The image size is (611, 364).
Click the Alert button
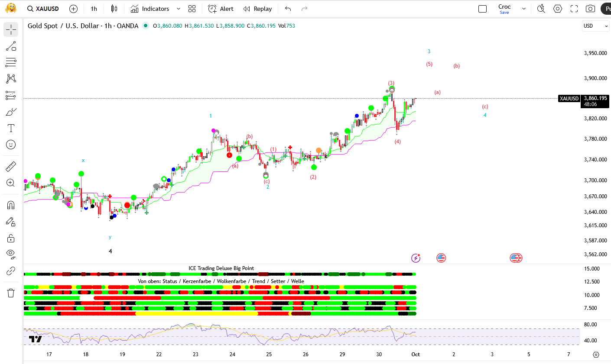point(221,9)
